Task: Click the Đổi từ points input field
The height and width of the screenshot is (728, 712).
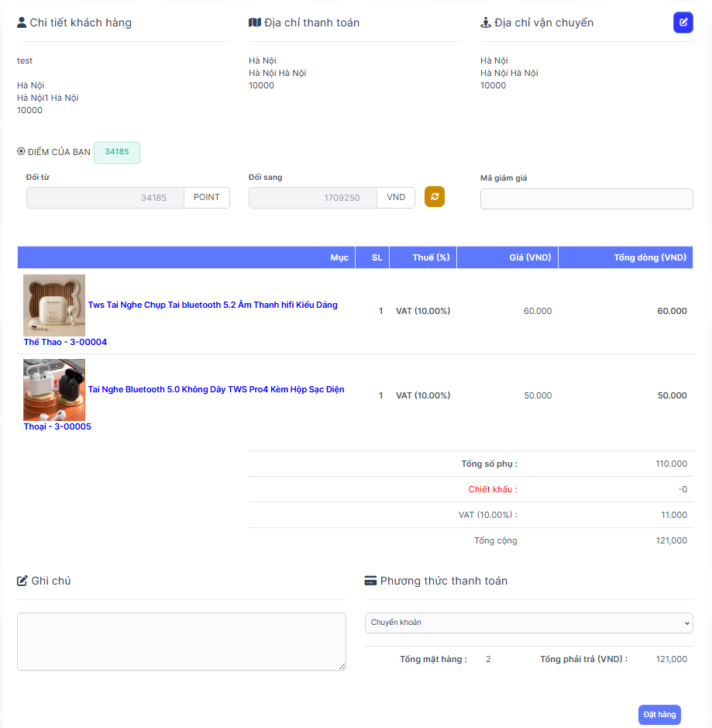Action: pyautogui.click(x=105, y=198)
